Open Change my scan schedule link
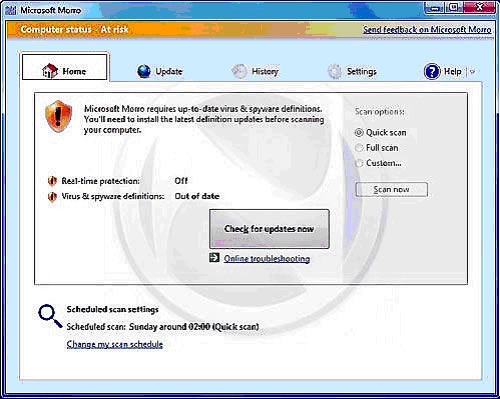Screen dimensions: 500x399 115,344
